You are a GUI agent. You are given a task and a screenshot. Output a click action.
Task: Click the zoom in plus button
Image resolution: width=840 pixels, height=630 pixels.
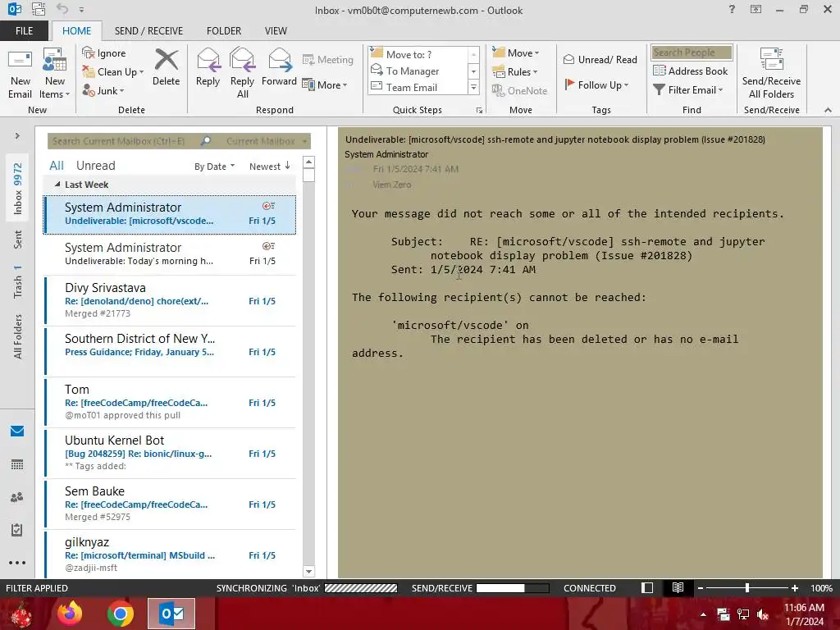[795, 587]
